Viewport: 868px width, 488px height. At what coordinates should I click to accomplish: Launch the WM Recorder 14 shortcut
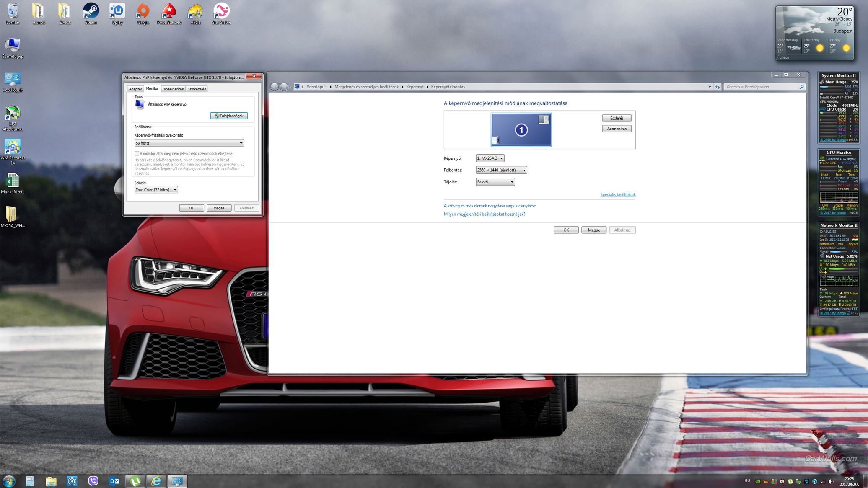(x=13, y=152)
